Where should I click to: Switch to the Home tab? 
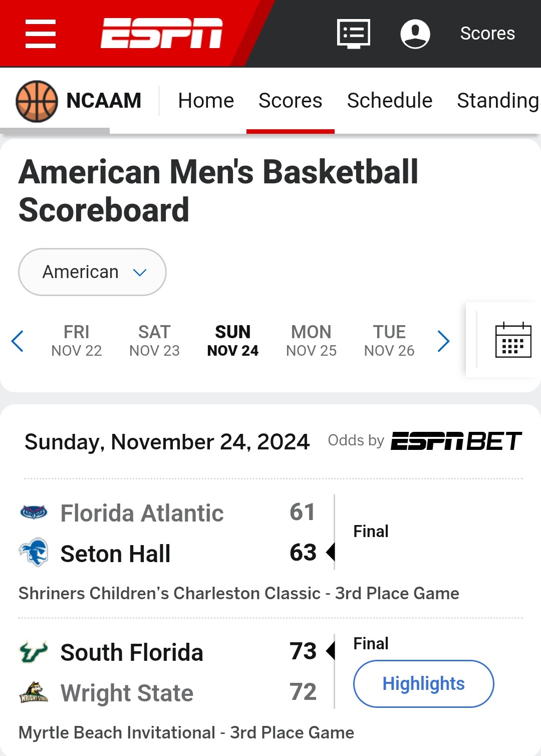[206, 101]
